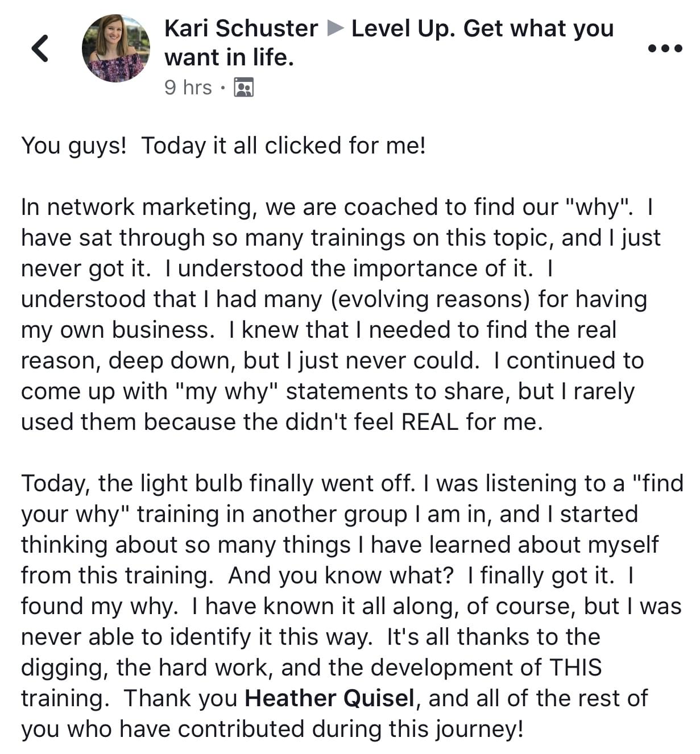Click the triangle arrow after Kari Schuster
The width and height of the screenshot is (700, 754).
point(335,28)
